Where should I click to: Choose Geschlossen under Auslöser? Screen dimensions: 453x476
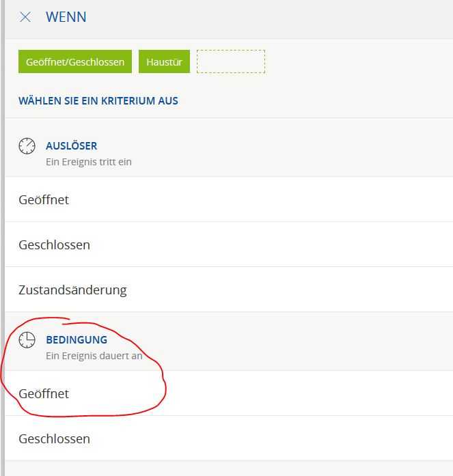54,244
